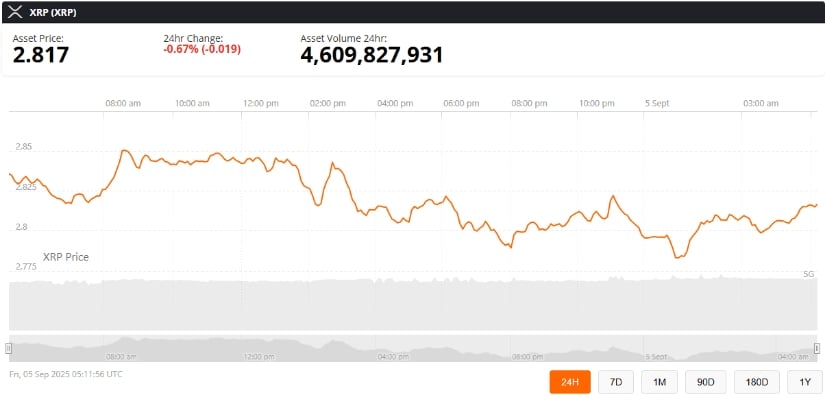Show the 1M price history
The width and height of the screenshot is (825, 395).
click(659, 382)
